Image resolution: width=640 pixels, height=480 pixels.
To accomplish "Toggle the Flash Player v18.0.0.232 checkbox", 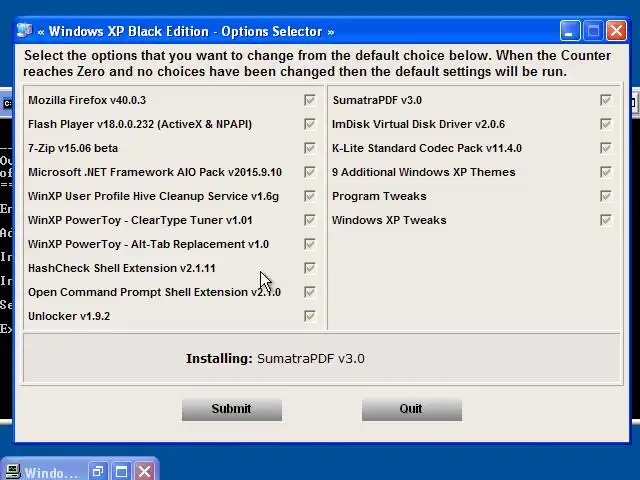I will click(x=310, y=124).
